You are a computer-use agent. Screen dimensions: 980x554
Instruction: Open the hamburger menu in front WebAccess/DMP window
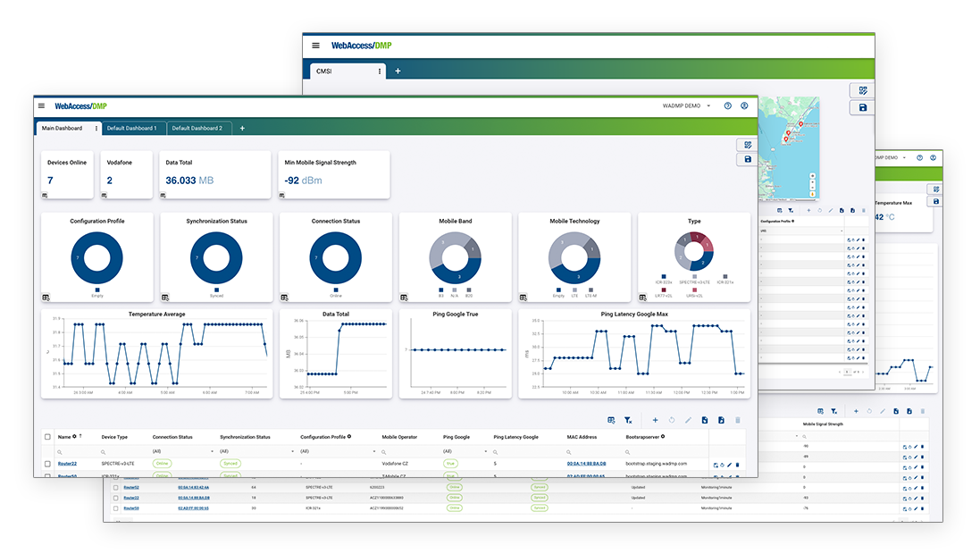(41, 105)
